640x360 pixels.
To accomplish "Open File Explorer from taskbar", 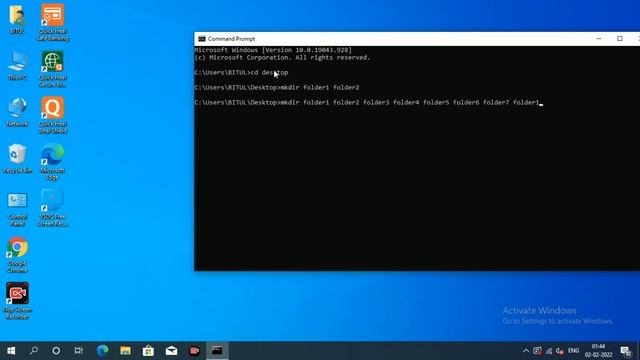I will (x=125, y=351).
